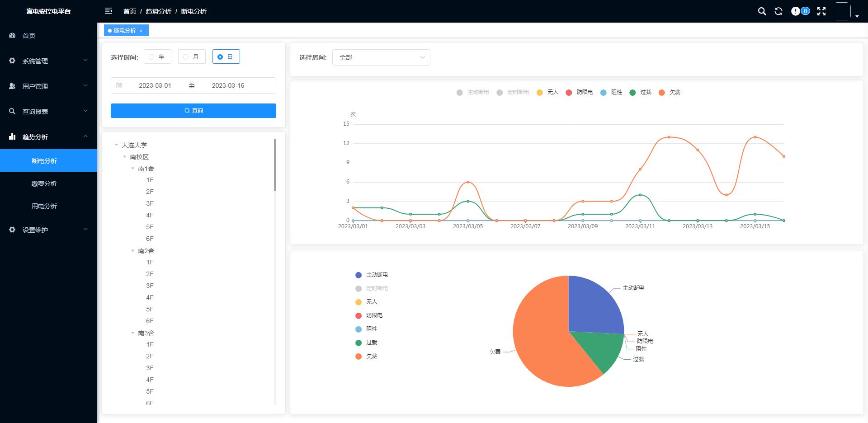Toggle 主动断电 series in line chart legend
Image resolution: width=868 pixels, height=423 pixels.
tap(473, 92)
